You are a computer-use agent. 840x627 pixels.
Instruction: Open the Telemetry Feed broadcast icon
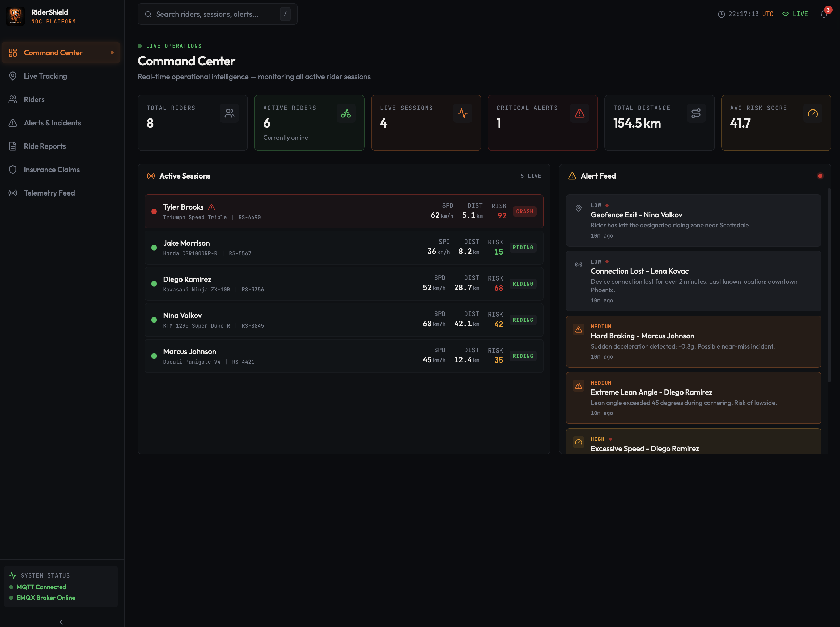13,193
